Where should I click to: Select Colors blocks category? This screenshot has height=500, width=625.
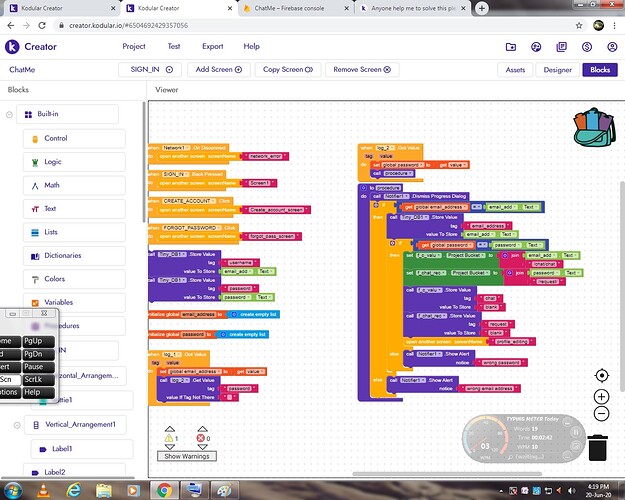[75, 279]
